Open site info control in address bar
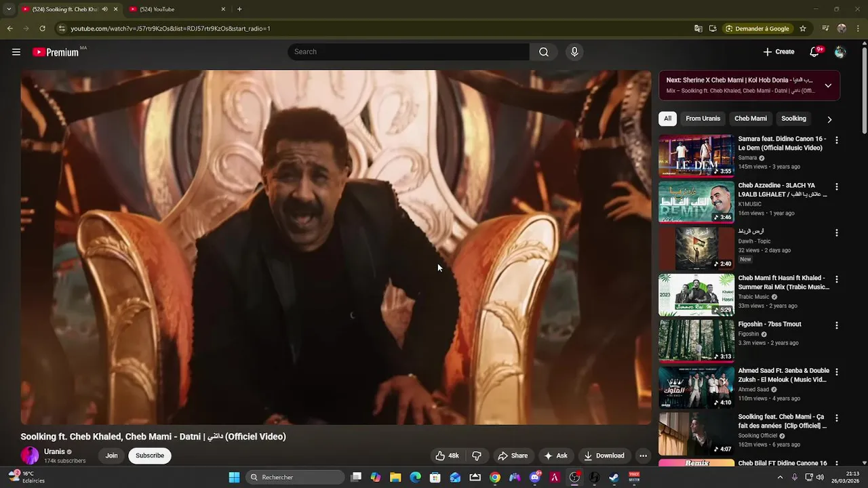The image size is (868, 488). (62, 28)
